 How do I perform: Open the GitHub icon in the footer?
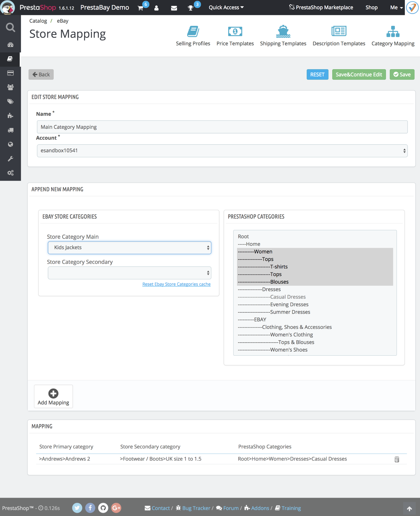[x=103, y=508]
